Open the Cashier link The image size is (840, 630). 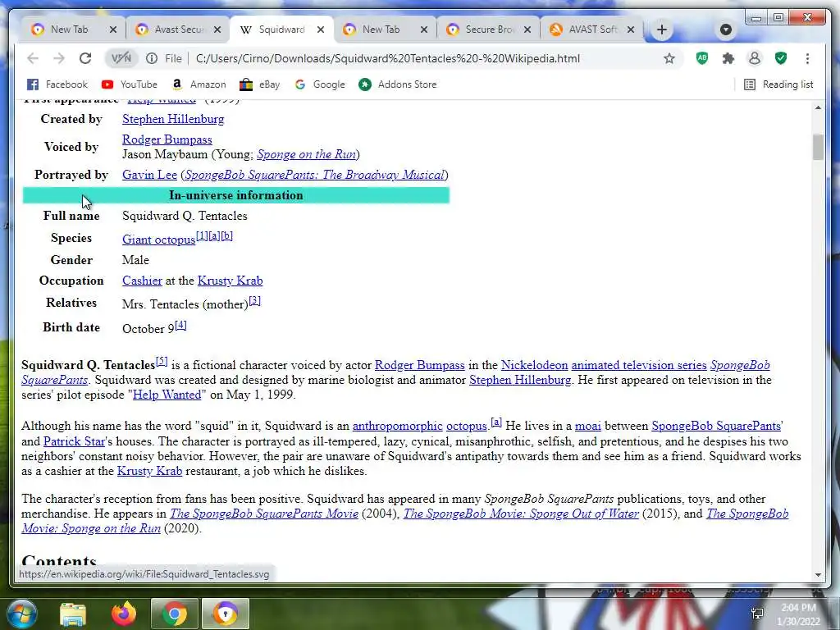142,281
